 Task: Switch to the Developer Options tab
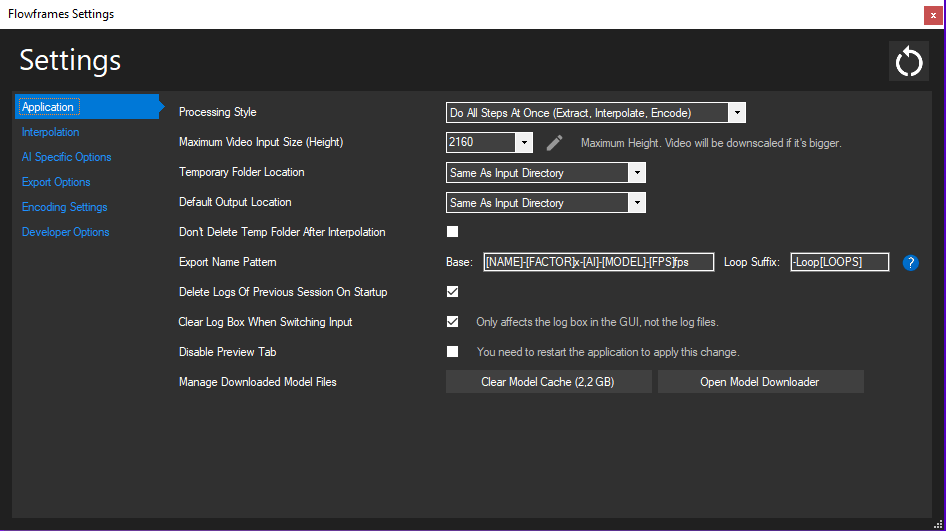66,232
